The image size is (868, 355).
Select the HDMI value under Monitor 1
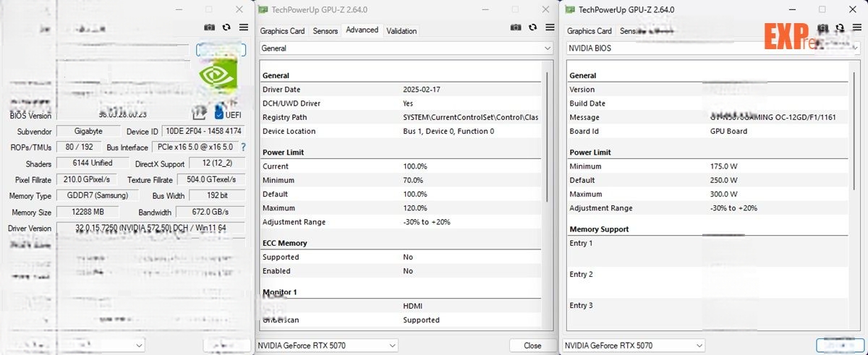click(412, 306)
